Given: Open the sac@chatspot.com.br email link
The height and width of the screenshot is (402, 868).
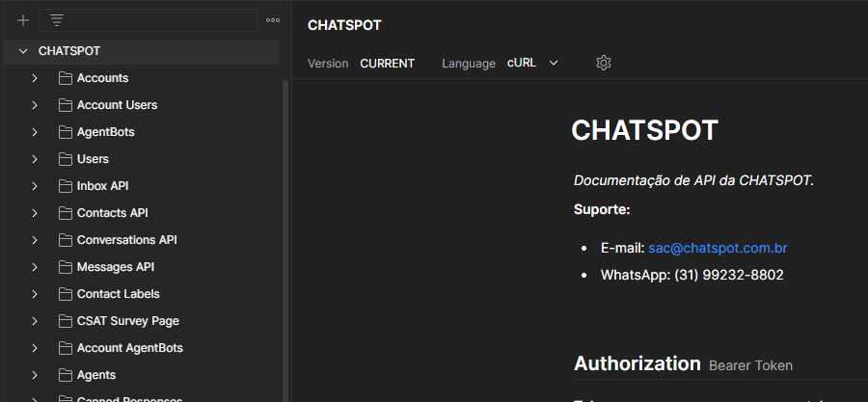Looking at the screenshot, I should tap(718, 249).
